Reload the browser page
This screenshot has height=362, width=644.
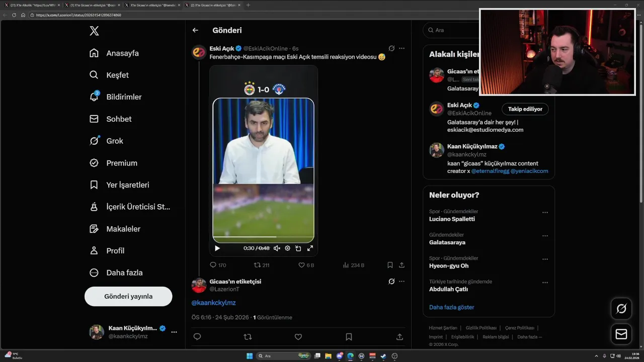pyautogui.click(x=14, y=15)
